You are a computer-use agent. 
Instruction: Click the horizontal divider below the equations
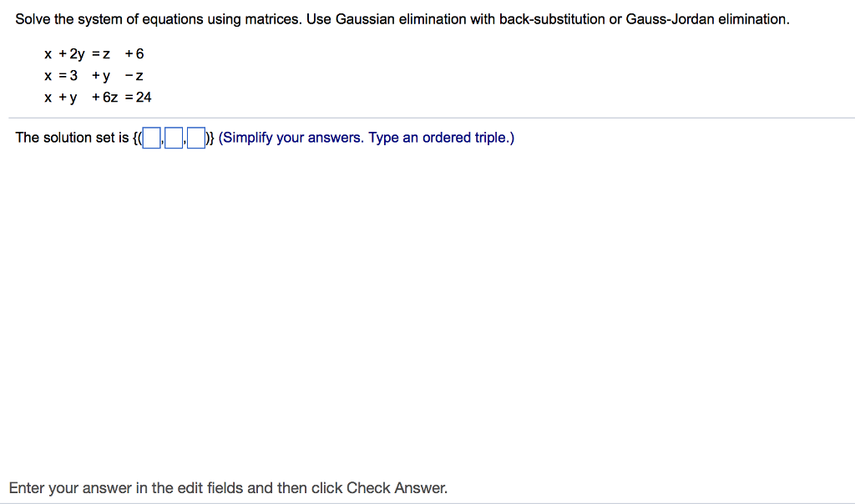(x=427, y=118)
